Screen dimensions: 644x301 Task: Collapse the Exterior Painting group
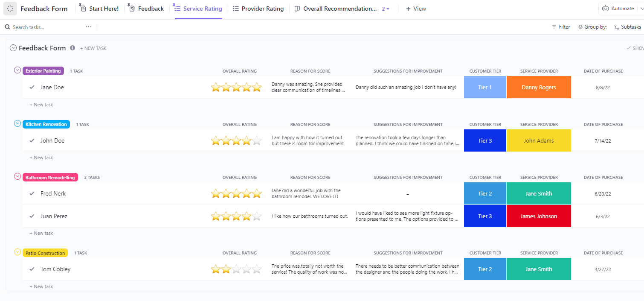[17, 70]
